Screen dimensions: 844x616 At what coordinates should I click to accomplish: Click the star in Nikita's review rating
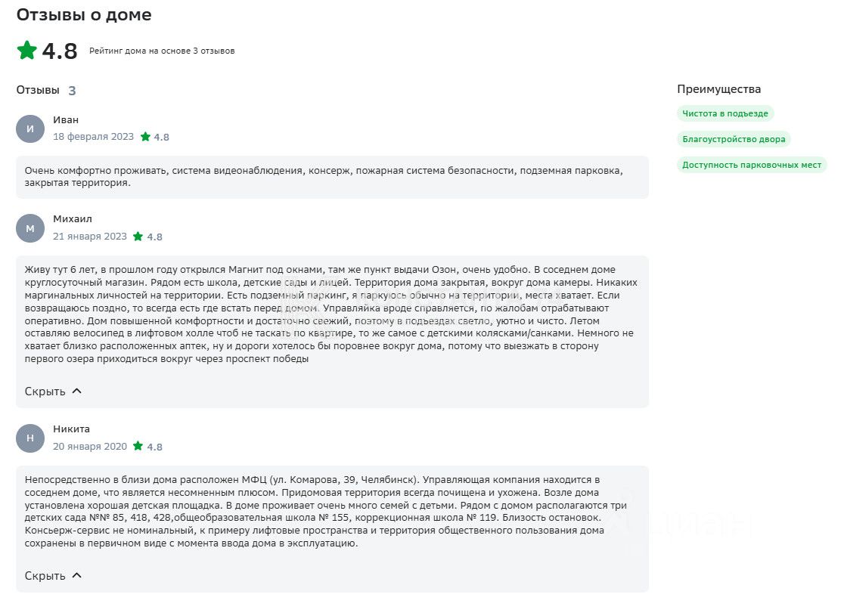point(138,447)
